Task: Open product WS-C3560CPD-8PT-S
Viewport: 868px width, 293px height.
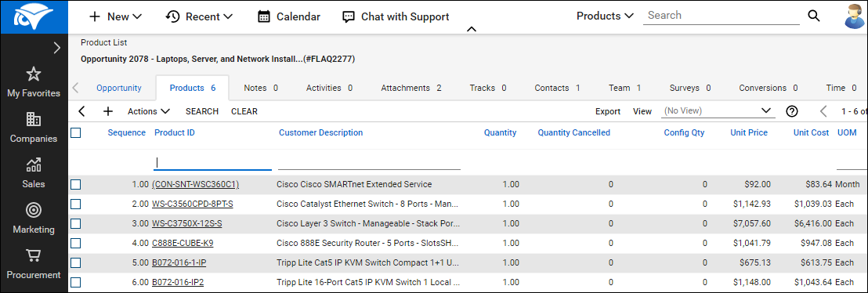Action: coord(193,204)
